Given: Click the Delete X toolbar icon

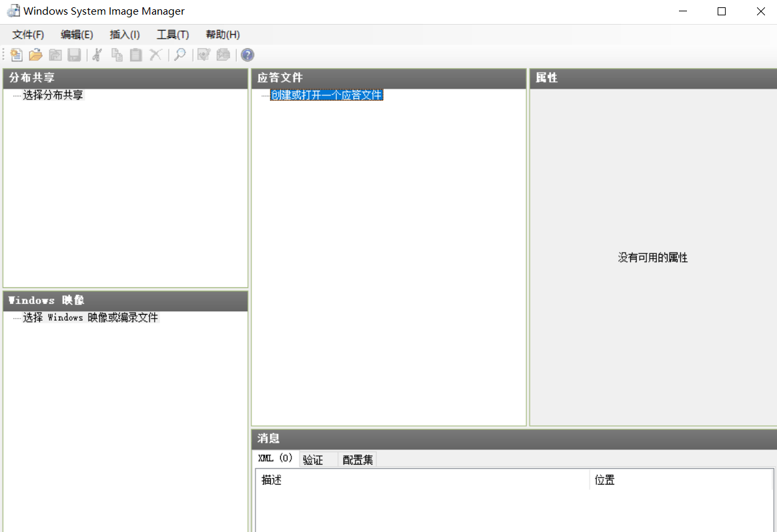Looking at the screenshot, I should 155,55.
